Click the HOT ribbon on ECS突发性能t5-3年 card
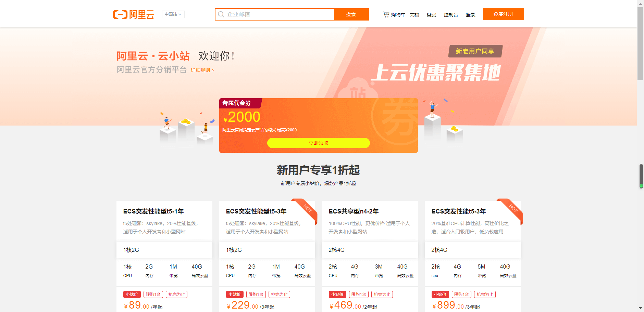This screenshot has height=312, width=644. point(512,209)
